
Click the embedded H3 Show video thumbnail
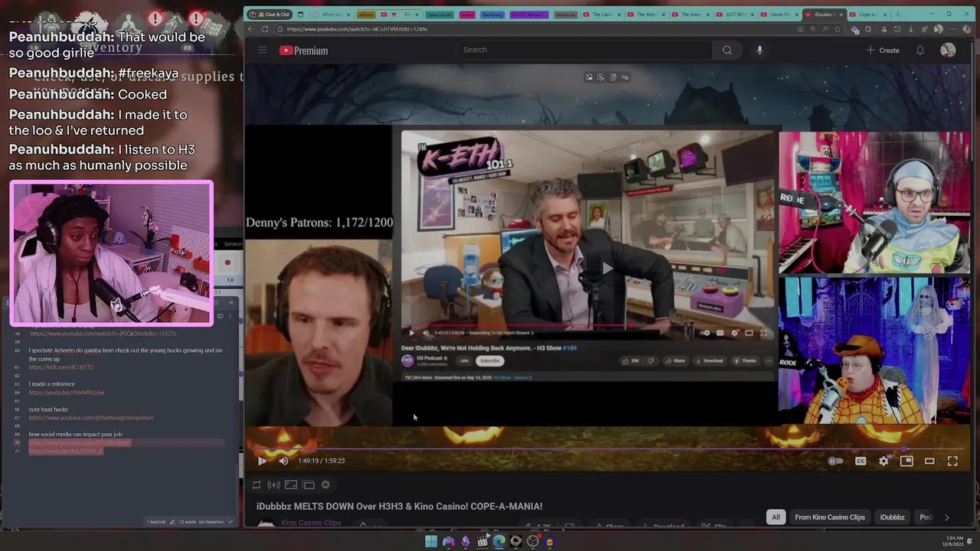pyautogui.click(x=587, y=235)
